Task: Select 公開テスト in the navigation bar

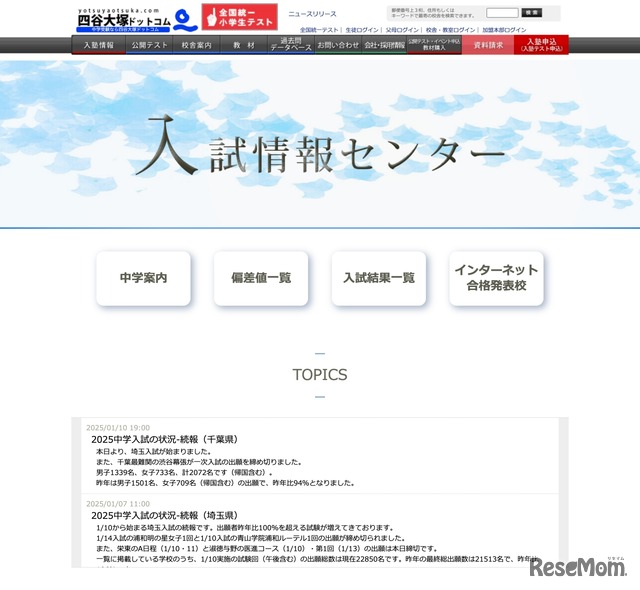Action: [x=149, y=46]
